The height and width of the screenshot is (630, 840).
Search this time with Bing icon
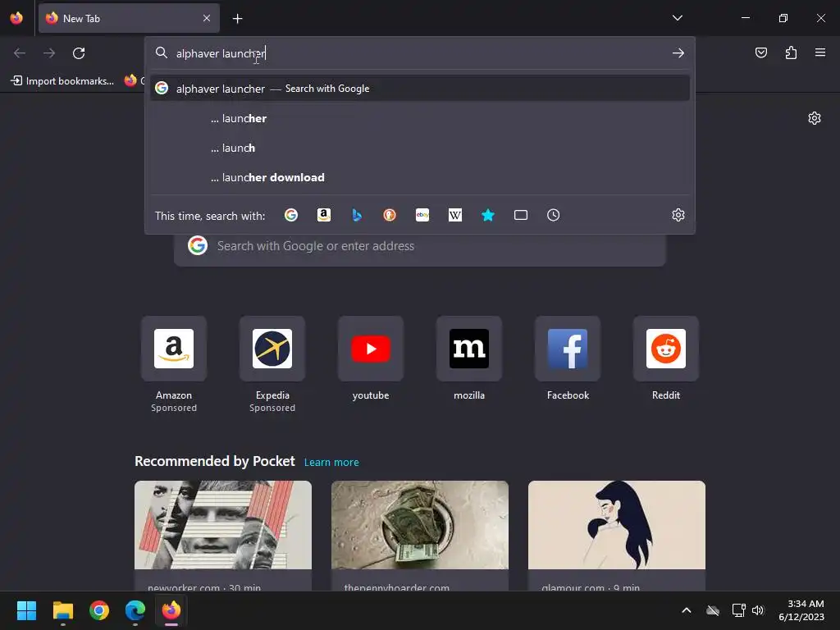[357, 216]
